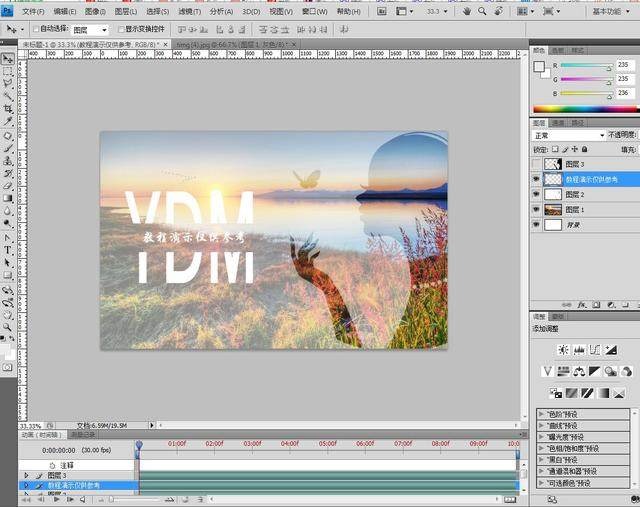Show 图层 3 using its visibility box
640x507 pixels.
[x=538, y=164]
